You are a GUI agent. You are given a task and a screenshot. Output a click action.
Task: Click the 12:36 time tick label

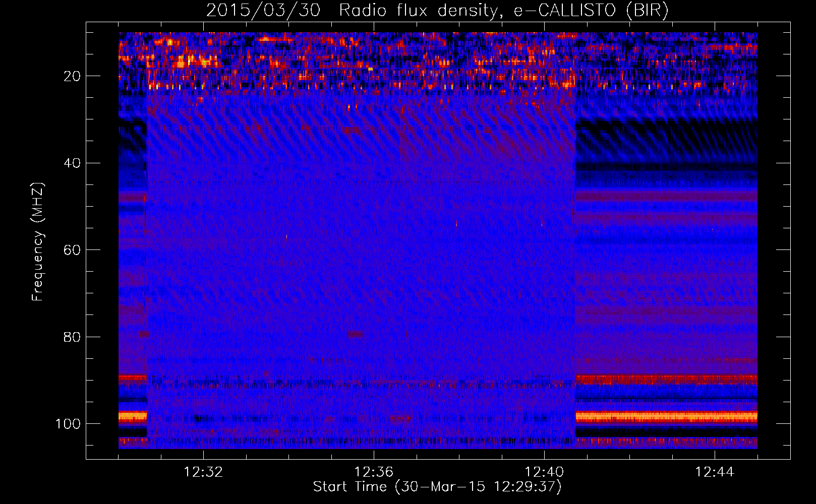[x=374, y=472]
